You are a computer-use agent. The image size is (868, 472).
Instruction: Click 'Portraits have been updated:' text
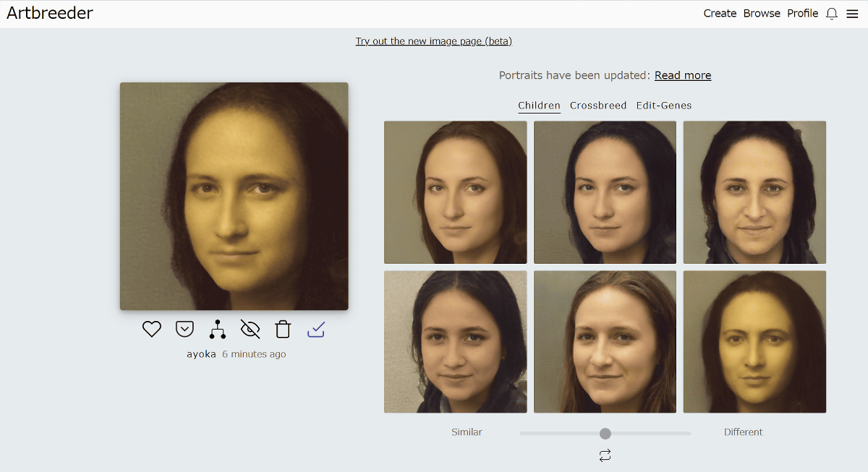click(x=575, y=75)
